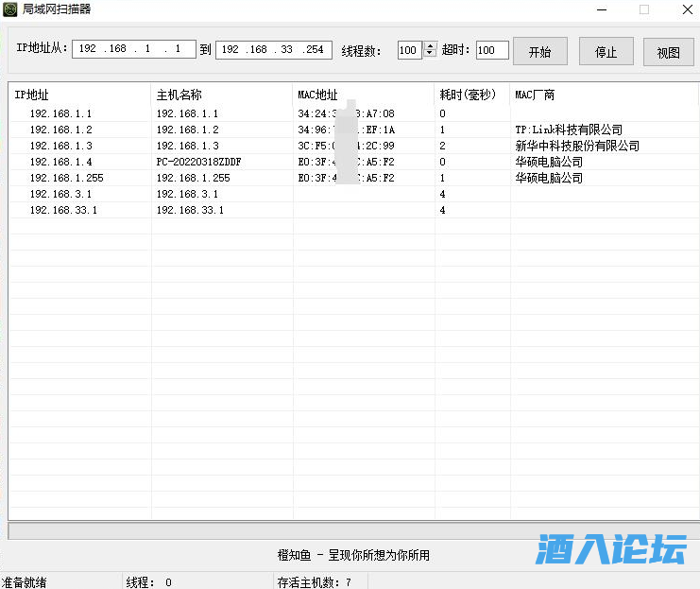700x589 pixels.
Task: Click the starting IP address field
Action: pos(133,49)
